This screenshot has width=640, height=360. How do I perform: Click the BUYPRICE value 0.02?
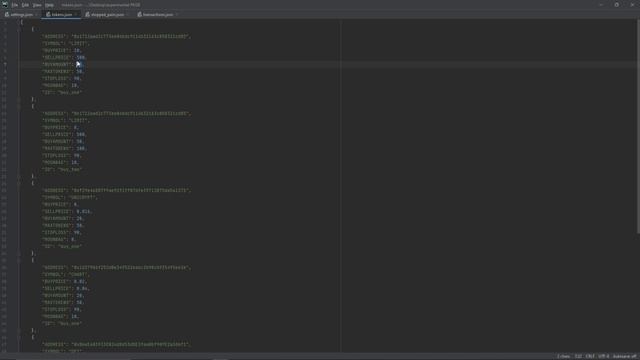click(79, 282)
